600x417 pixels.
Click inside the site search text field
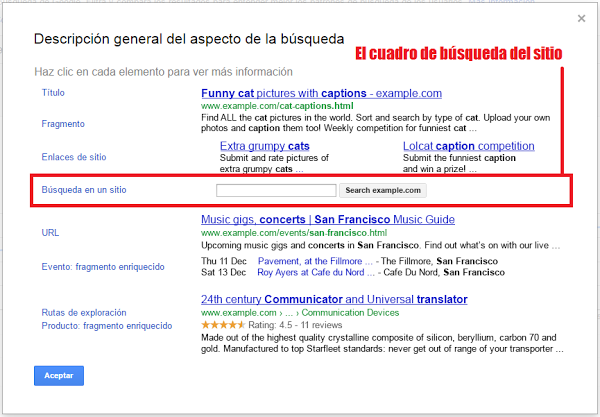(276, 190)
